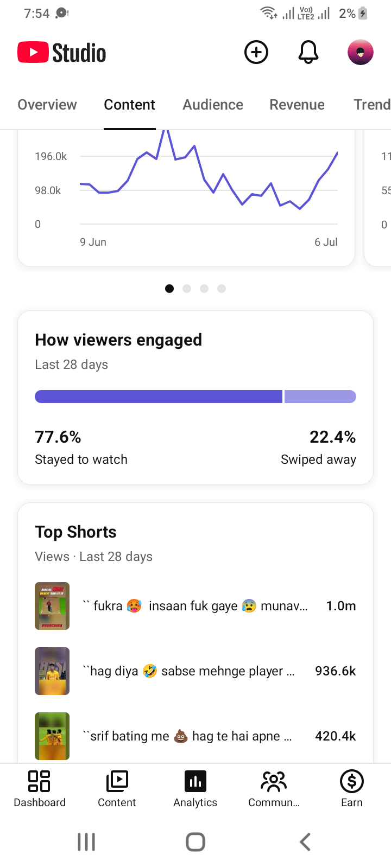Open the account profile avatar
Screen dimensions: 391x868
pyautogui.click(x=361, y=53)
